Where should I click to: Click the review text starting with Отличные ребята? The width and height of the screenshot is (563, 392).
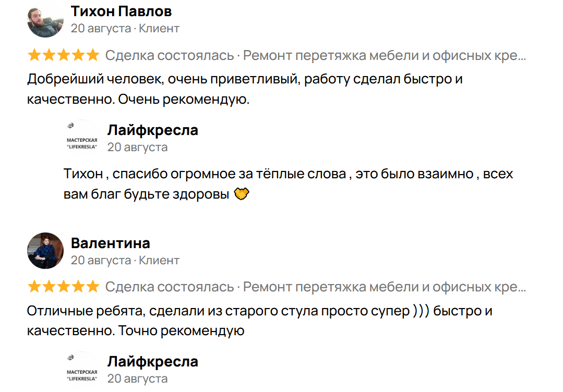(259, 321)
